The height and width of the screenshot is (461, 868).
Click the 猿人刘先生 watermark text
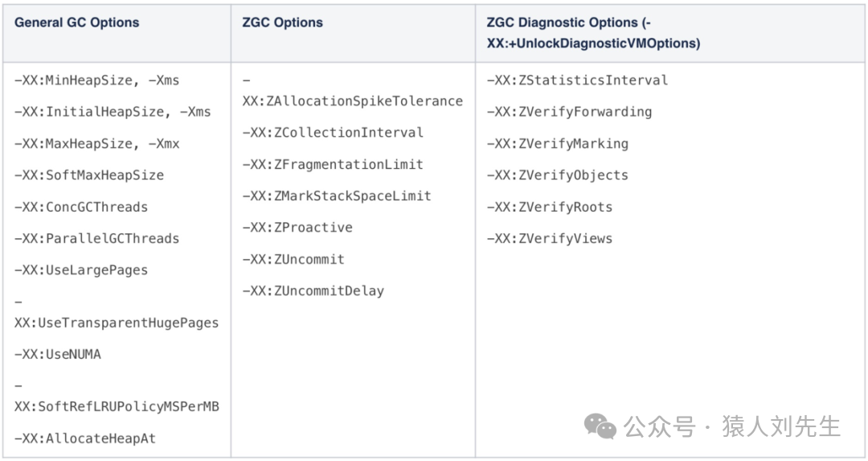click(x=780, y=426)
